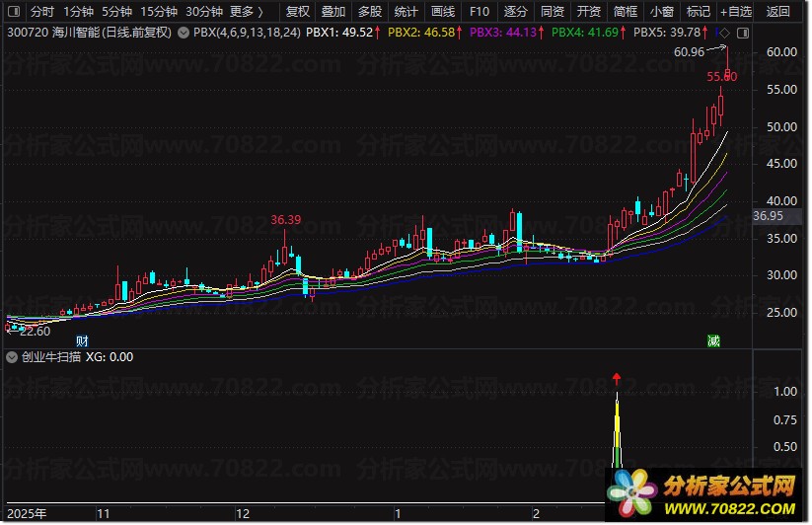Open the 分析家公式网 logo link
The height and width of the screenshot is (525, 812).
tap(703, 493)
